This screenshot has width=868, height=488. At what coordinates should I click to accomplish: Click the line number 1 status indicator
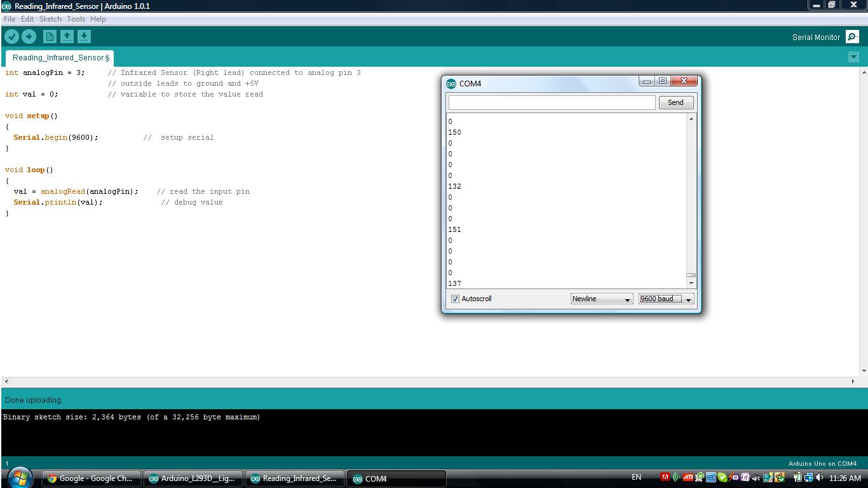tap(7, 464)
